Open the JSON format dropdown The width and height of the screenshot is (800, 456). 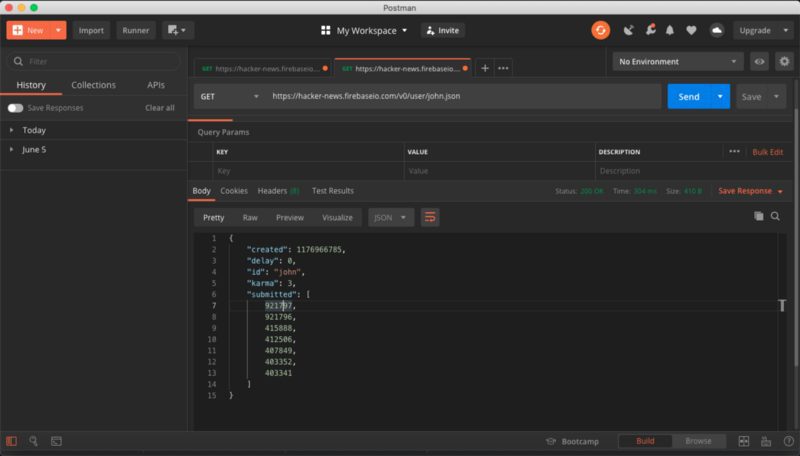(x=391, y=217)
